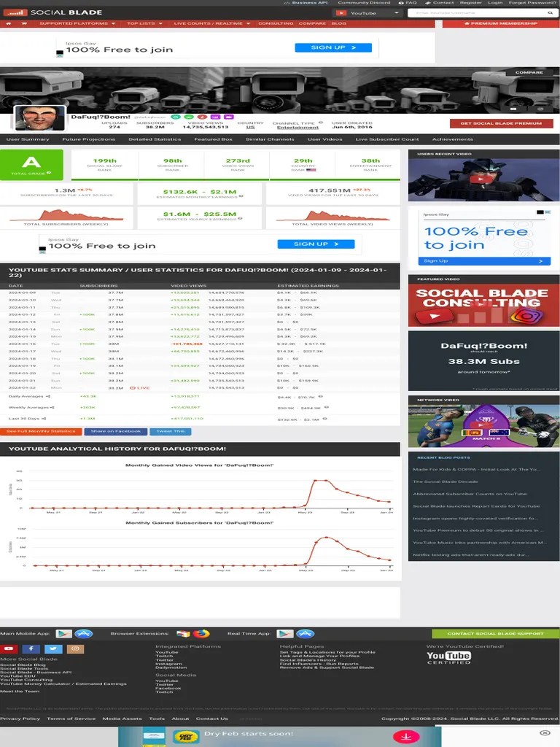Open the YouTube platform selector dropdown
Screen dimensions: 560x747
coord(367,13)
